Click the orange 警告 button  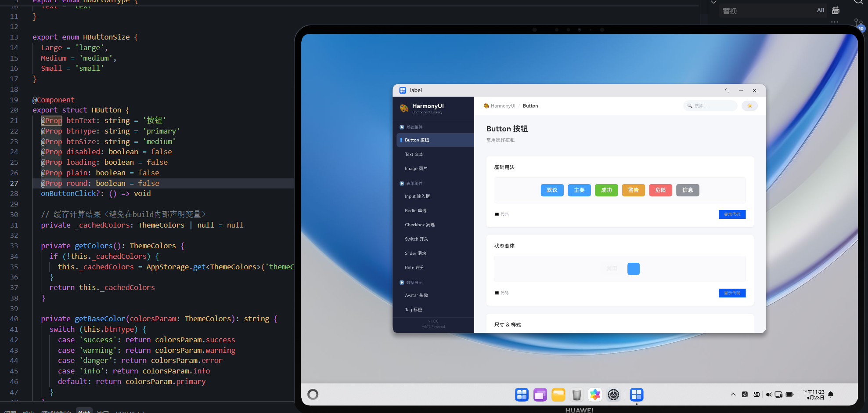(x=633, y=190)
